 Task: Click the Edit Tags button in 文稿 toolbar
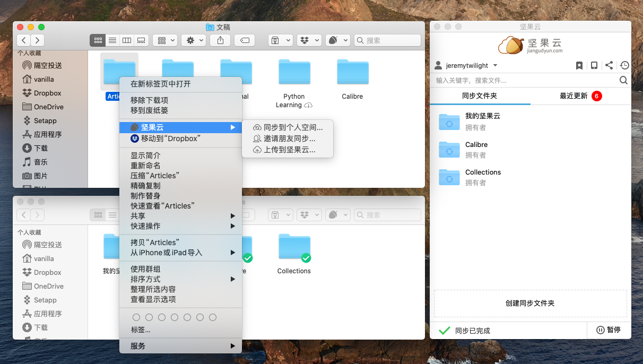click(245, 40)
